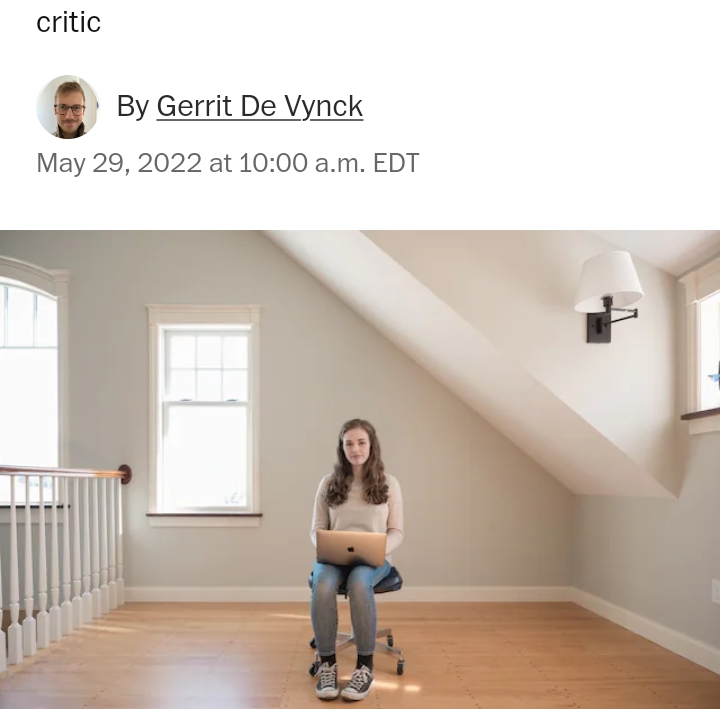Open the article's lead photo of the attic room
Image resolution: width=720 pixels, height=709 pixels.
point(360,469)
